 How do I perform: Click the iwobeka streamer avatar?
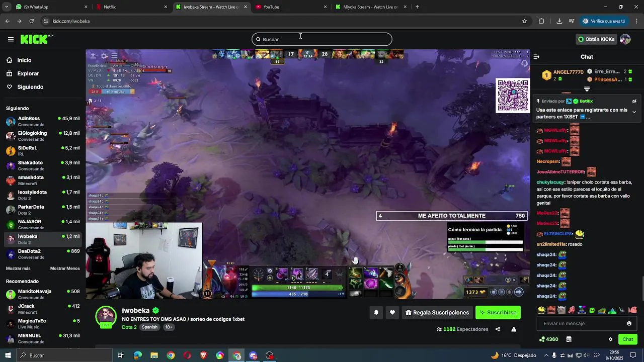pyautogui.click(x=106, y=316)
